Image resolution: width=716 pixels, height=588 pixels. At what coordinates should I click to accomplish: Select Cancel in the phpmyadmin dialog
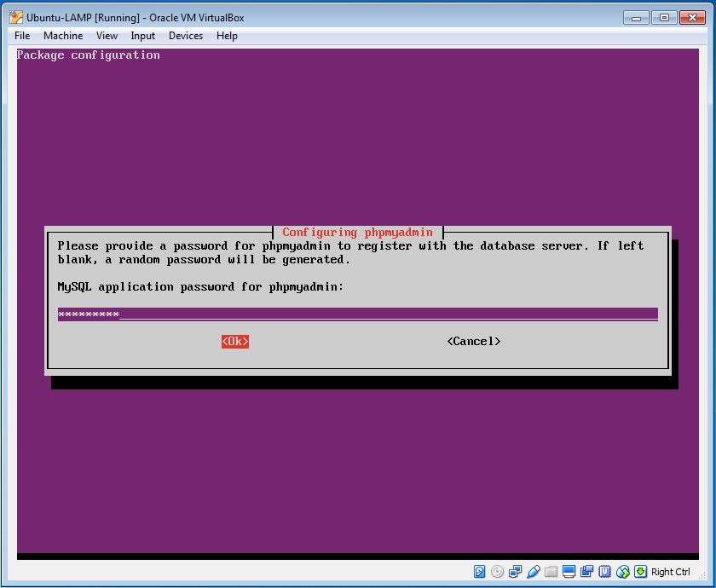tap(474, 342)
